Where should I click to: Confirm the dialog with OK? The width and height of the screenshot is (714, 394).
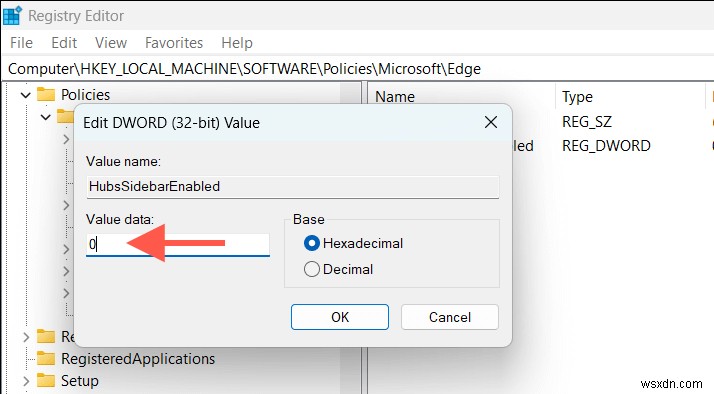point(340,317)
